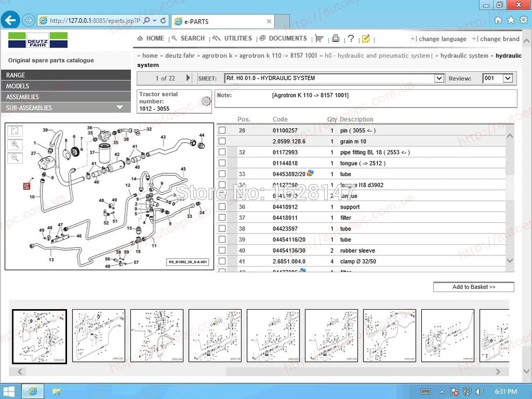Screen dimensions: 532x399
Task: Check the box for pin 01100257
Action: [x=222, y=130]
